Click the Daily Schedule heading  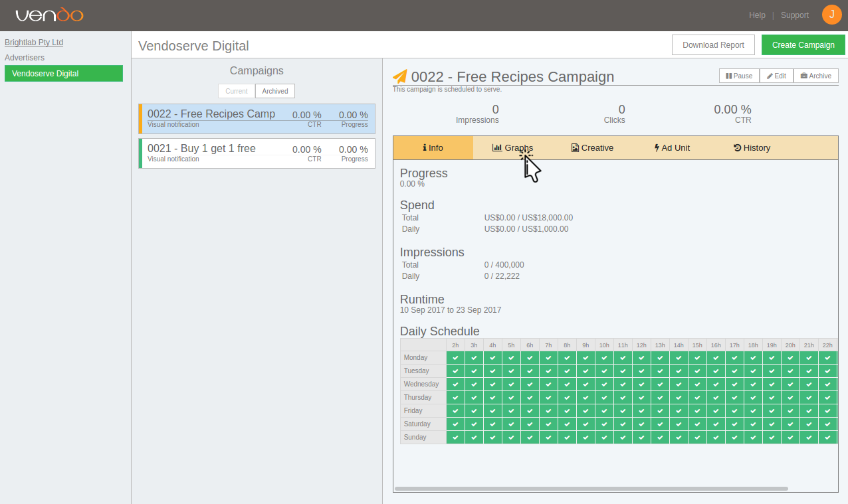(x=439, y=331)
